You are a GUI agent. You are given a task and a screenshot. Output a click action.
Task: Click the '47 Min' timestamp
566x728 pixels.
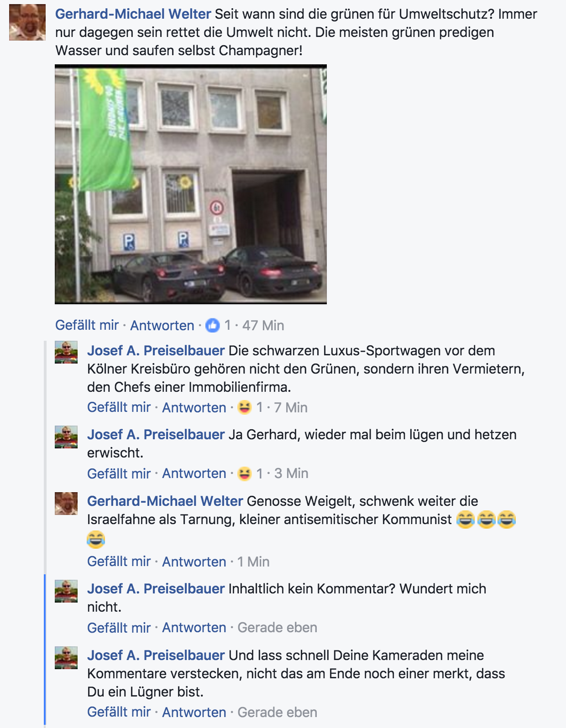pyautogui.click(x=263, y=325)
